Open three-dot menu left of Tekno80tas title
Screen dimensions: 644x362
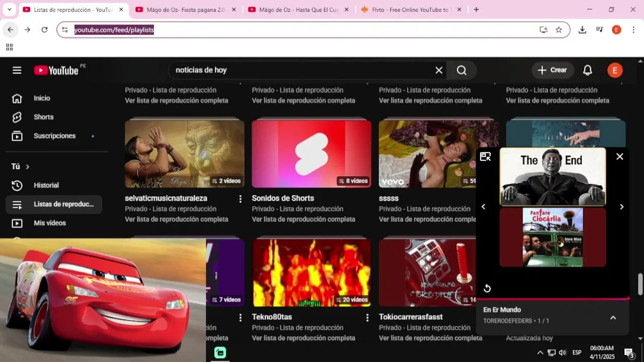coord(240,318)
